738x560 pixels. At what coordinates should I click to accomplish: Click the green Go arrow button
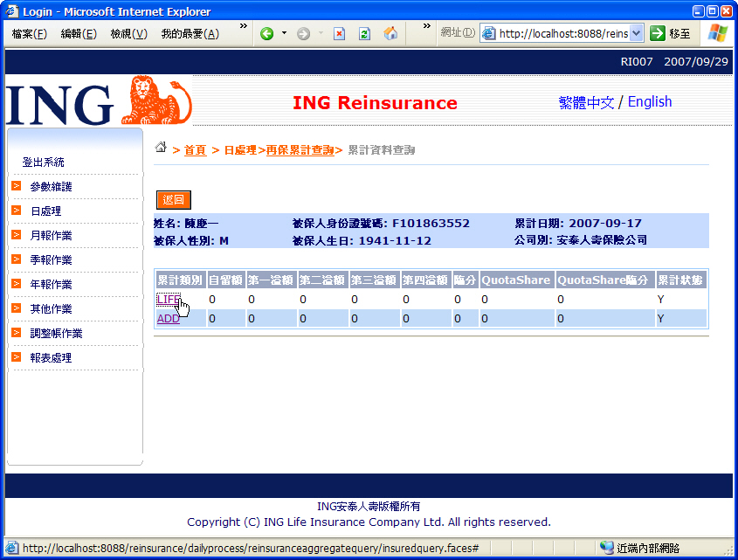pyautogui.click(x=657, y=33)
